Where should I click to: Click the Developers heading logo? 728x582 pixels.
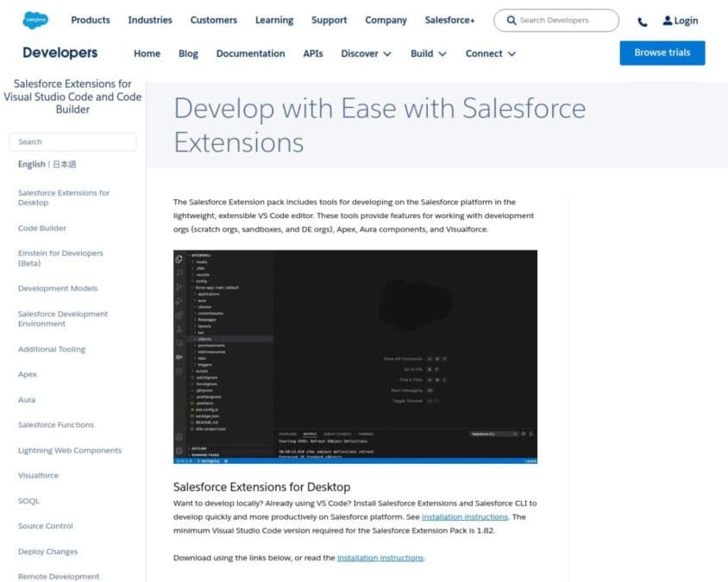pyautogui.click(x=60, y=53)
